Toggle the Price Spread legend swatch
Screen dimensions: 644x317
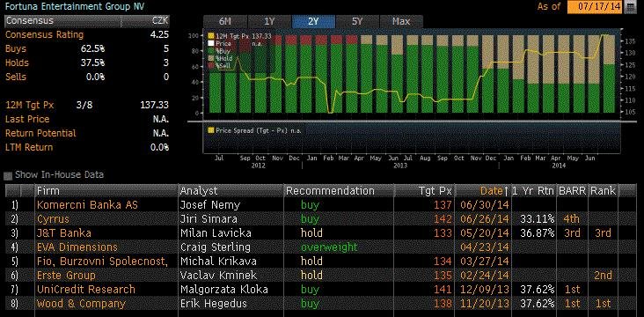(211, 130)
